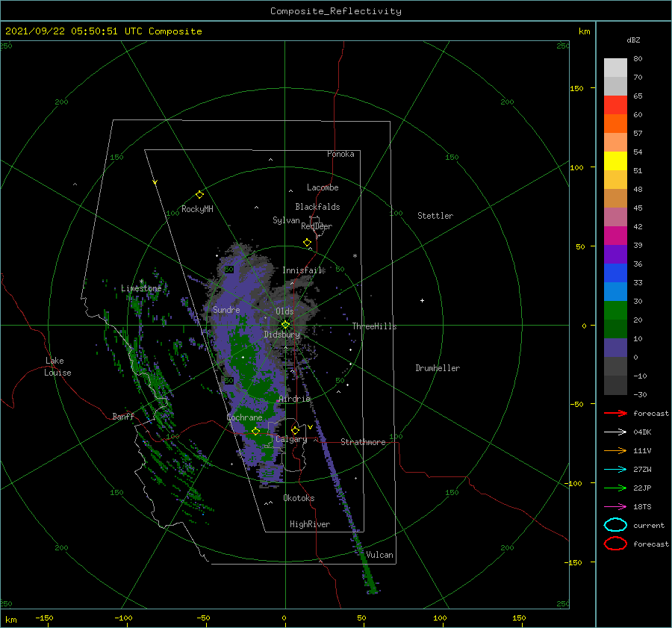672x628 pixels.
Task: Click the dark slate-purple swatch between 10 and 0 dBZ
Action: 615,348
